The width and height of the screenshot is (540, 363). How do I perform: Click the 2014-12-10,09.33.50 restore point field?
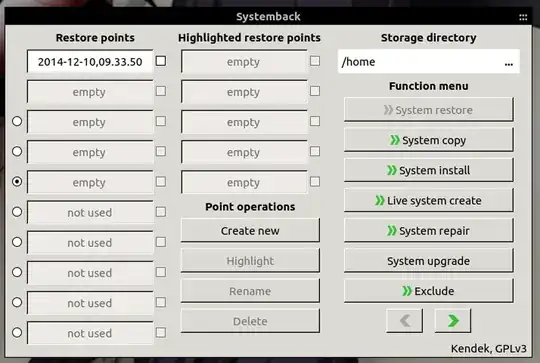tap(90, 62)
